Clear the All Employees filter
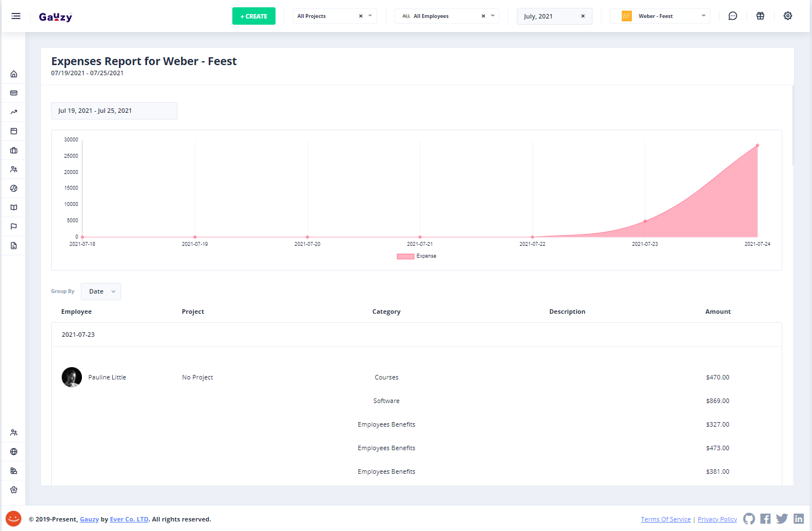The height and width of the screenshot is (531, 812). coord(483,16)
